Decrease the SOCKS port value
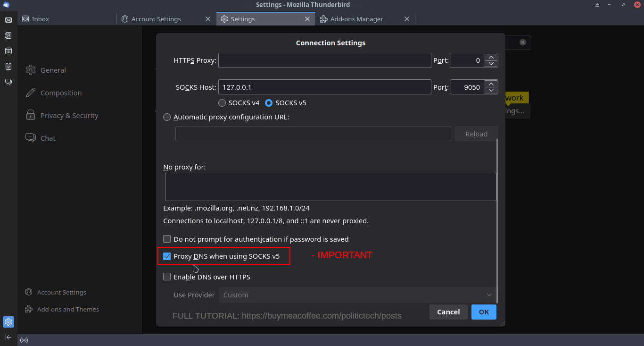644x346 pixels. click(491, 90)
